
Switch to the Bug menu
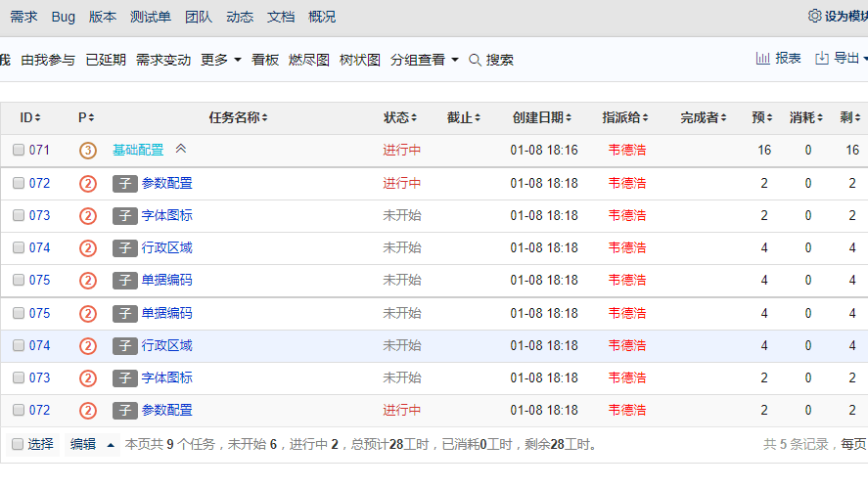(x=63, y=17)
